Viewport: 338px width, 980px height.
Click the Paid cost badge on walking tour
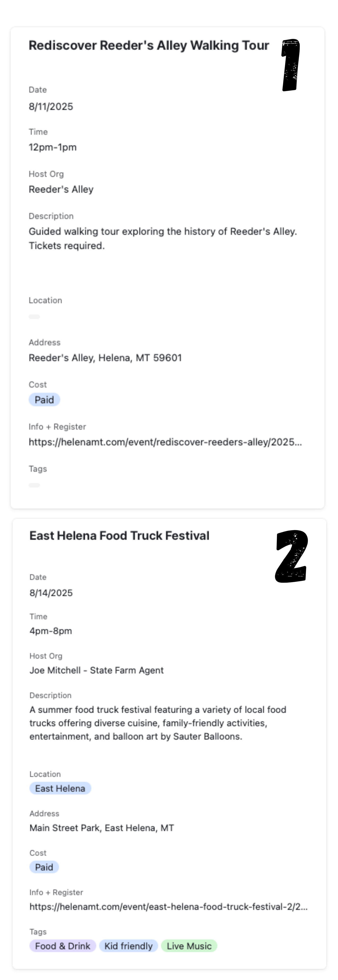coord(44,400)
